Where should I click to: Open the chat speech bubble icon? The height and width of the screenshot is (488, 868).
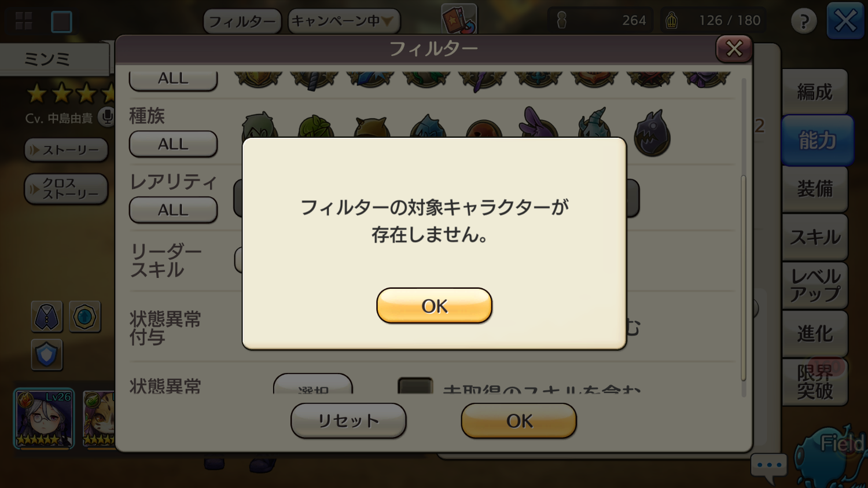tap(769, 467)
